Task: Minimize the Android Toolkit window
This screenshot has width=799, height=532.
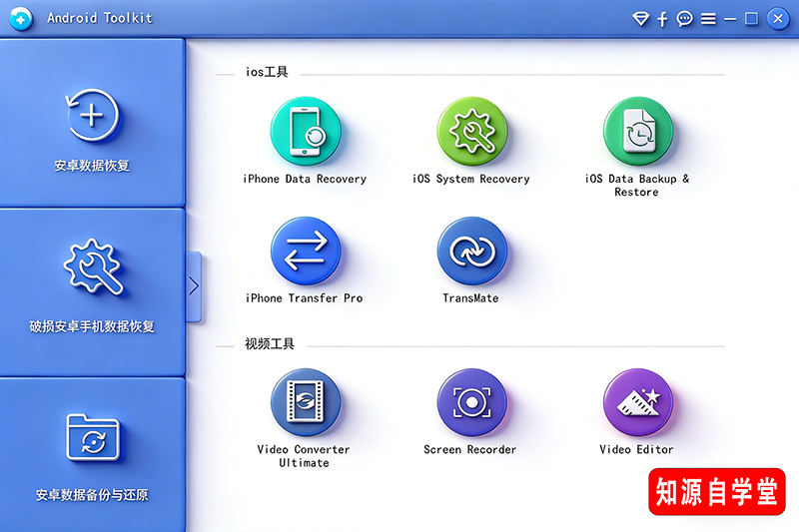Action: tap(730, 19)
